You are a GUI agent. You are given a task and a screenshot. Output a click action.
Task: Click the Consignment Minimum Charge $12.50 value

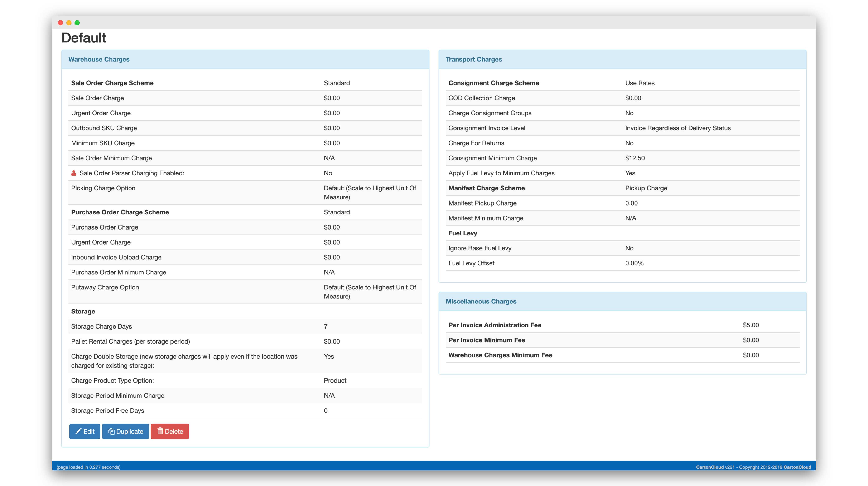(x=635, y=158)
